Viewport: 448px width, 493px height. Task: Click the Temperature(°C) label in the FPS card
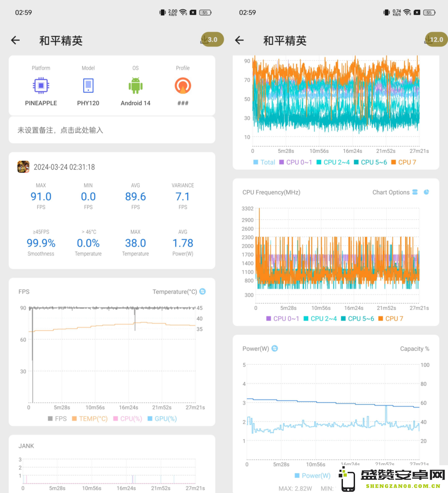coord(175,292)
